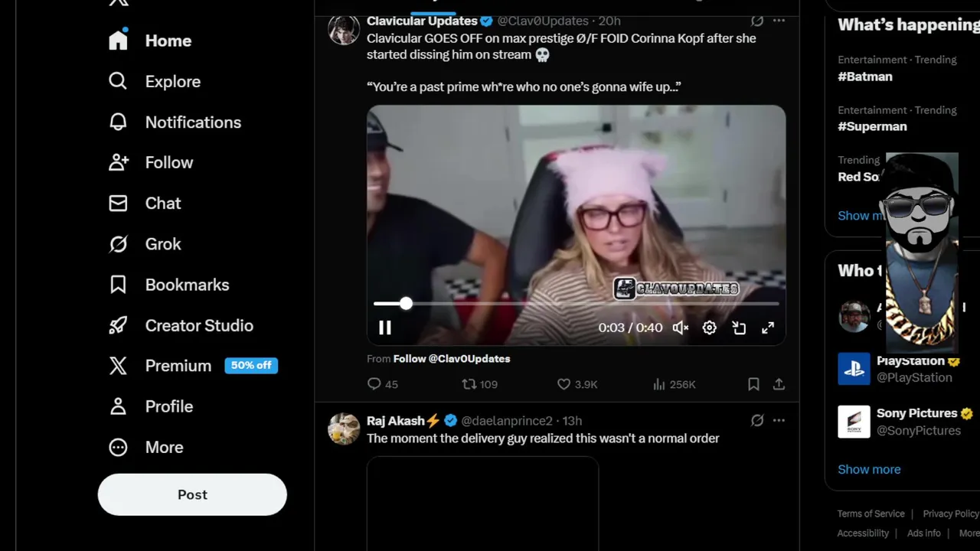This screenshot has width=980, height=551.
Task: Go to Bookmarks in the sidebar
Action: pyautogui.click(x=169, y=285)
